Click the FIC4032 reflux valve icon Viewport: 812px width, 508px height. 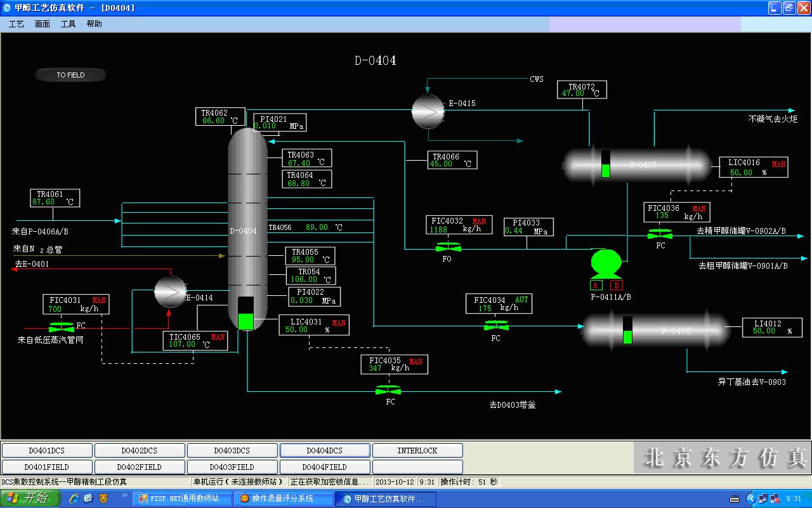[x=449, y=247]
